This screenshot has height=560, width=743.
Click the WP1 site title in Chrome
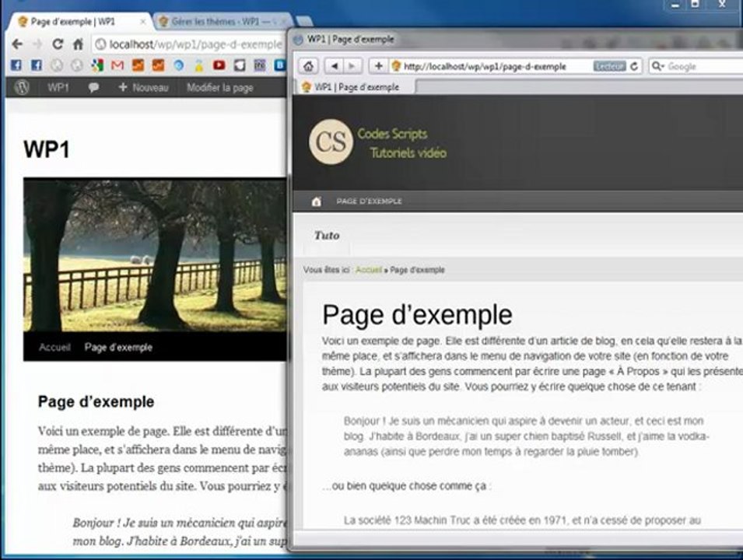click(47, 149)
